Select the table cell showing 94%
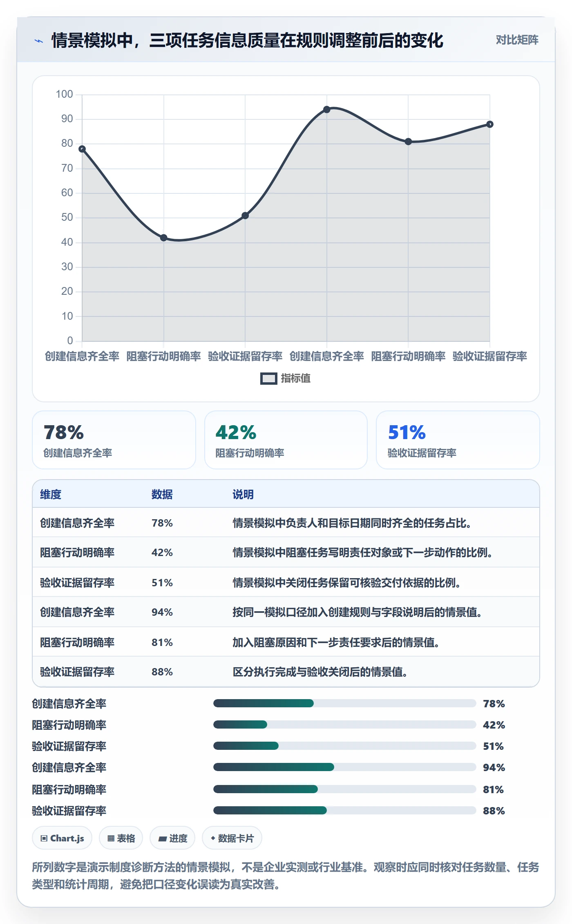Viewport: 572px width, 924px height. point(162,612)
